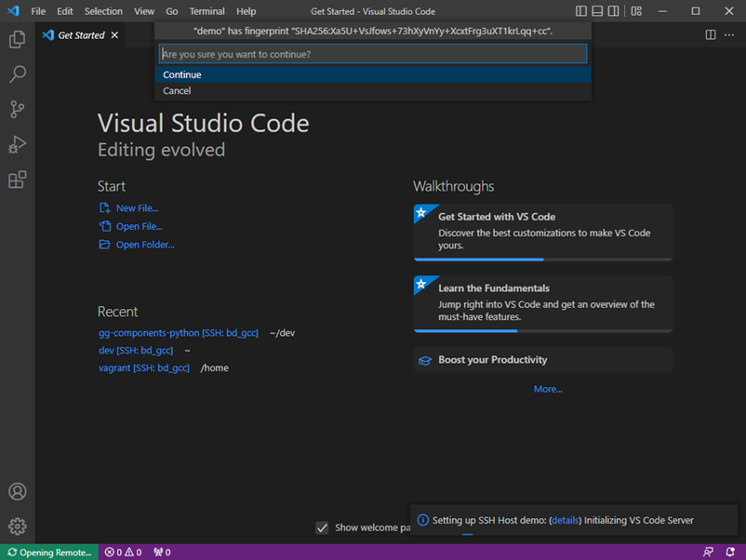The width and height of the screenshot is (746, 560).
Task: Click the '/home' path text
Action: pos(214,368)
